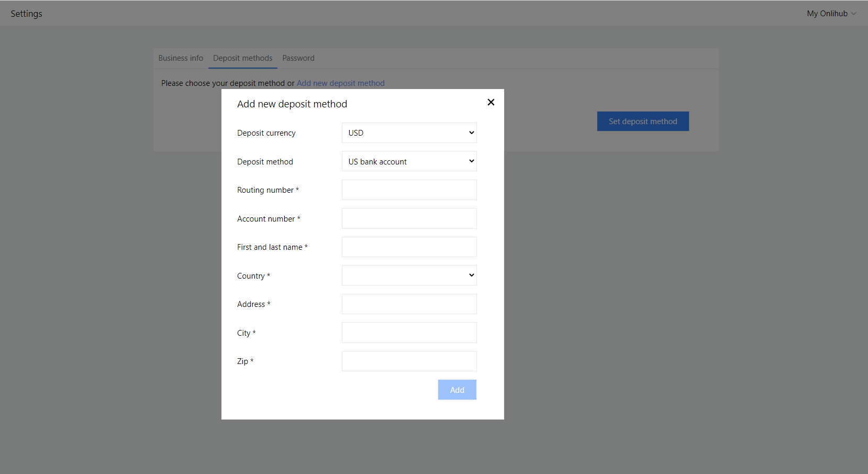Click the Add new deposit method heading
868x474 pixels.
[x=292, y=104]
